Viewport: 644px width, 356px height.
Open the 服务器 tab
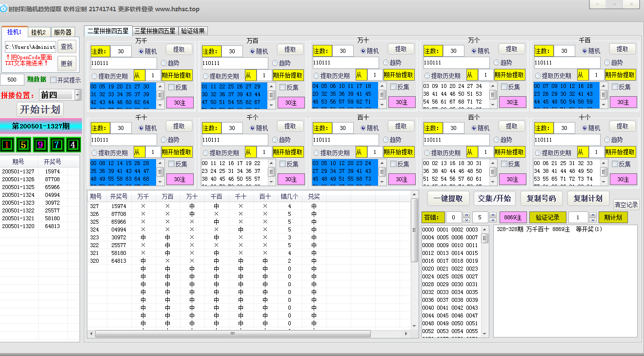pos(62,32)
